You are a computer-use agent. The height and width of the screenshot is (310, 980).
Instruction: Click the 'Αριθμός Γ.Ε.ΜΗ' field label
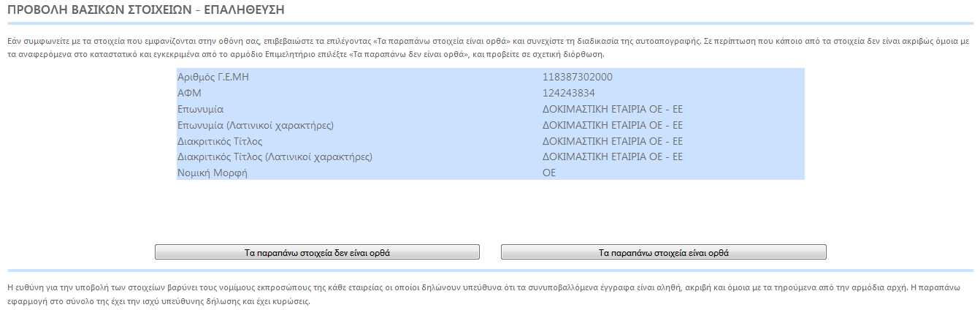pos(218,77)
